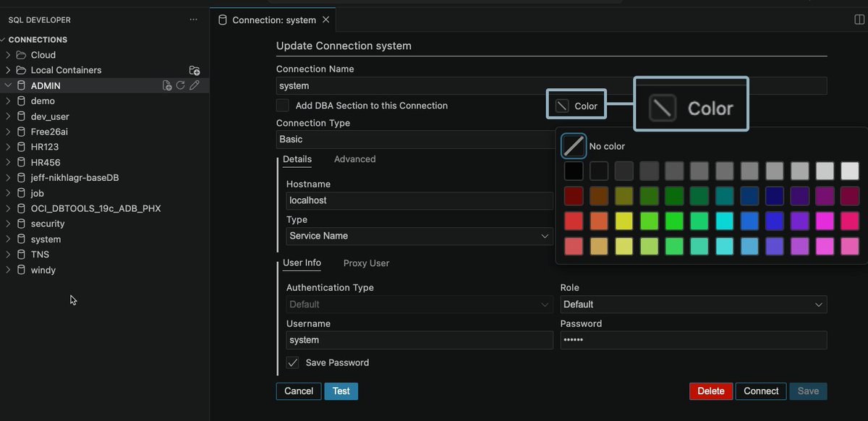Open the Authentication Type dropdown

coord(420,305)
